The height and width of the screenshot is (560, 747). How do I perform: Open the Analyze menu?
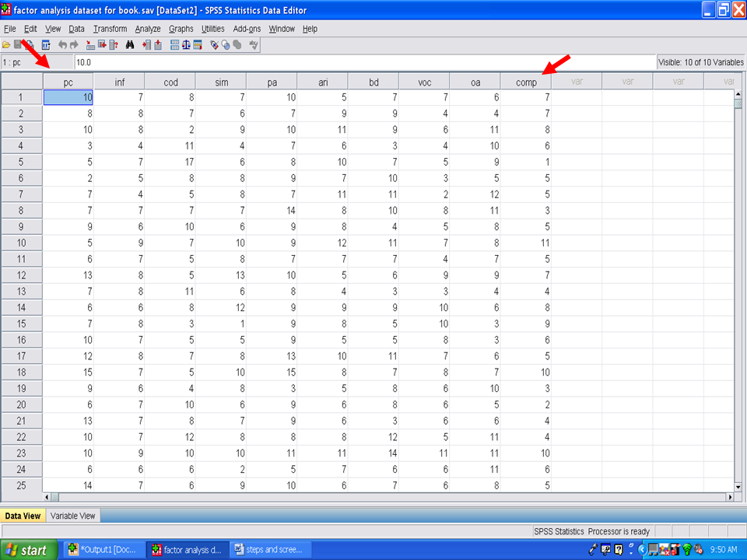coord(147,29)
